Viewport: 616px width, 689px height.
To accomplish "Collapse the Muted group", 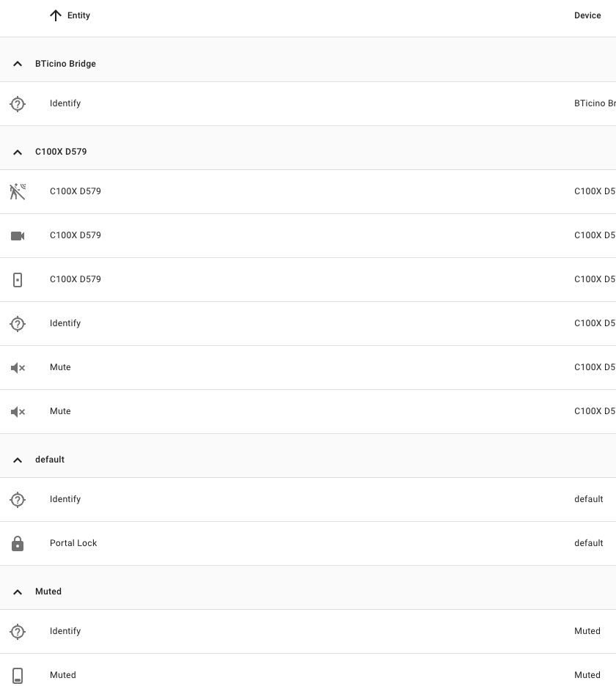I will [18, 592].
